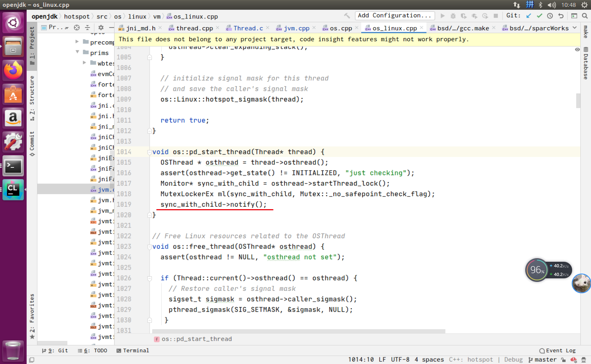This screenshot has height=364, width=591.
Task: Start a debugging session with the bug icon
Action: pos(453,15)
